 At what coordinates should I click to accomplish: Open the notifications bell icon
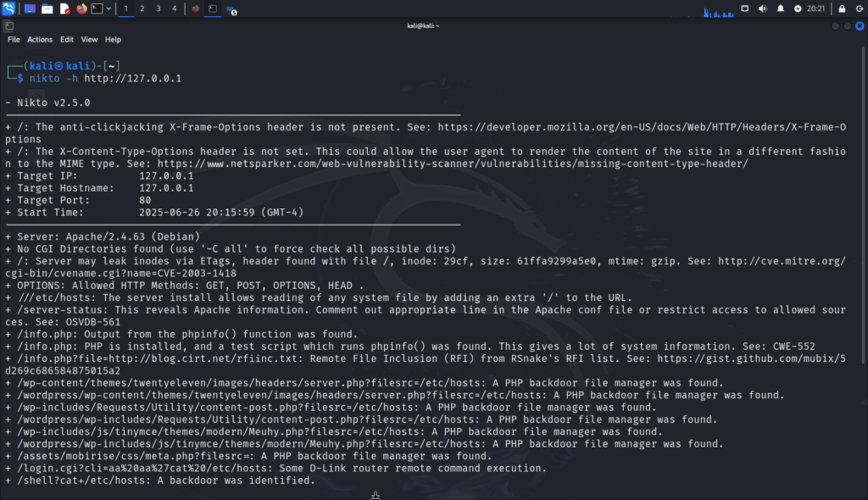(x=781, y=8)
